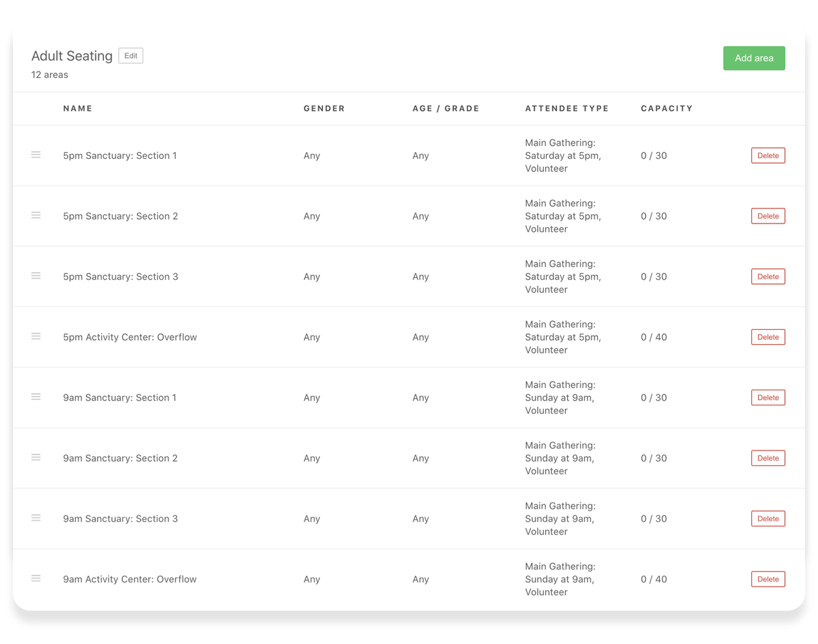
Task: Click the drag handle for 5pm Sanctuary: Section 3
Action: (x=36, y=276)
